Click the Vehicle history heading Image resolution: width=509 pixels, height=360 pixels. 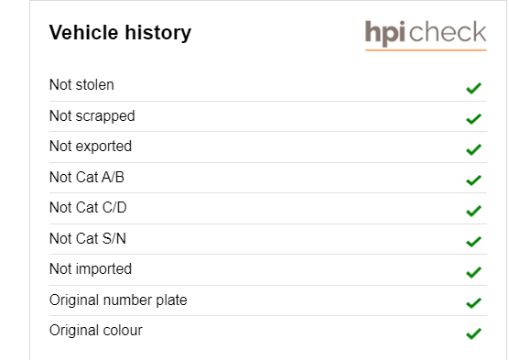tap(120, 33)
